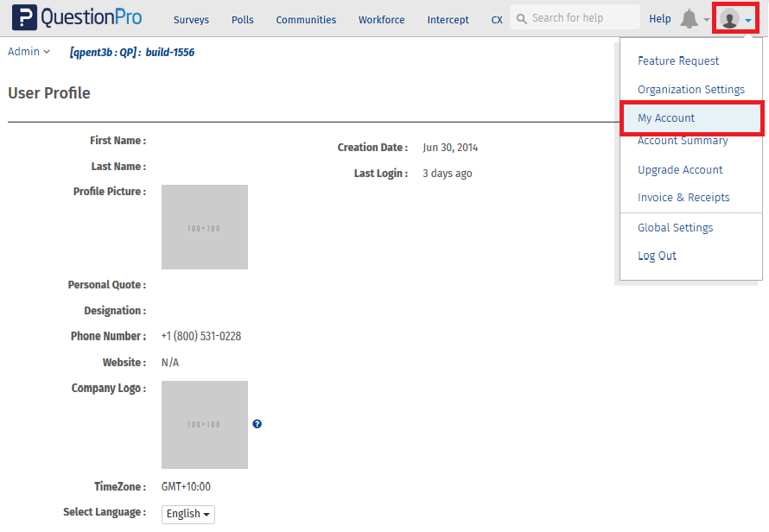Click the search magnifier icon
The image size is (769, 532).
click(x=521, y=18)
